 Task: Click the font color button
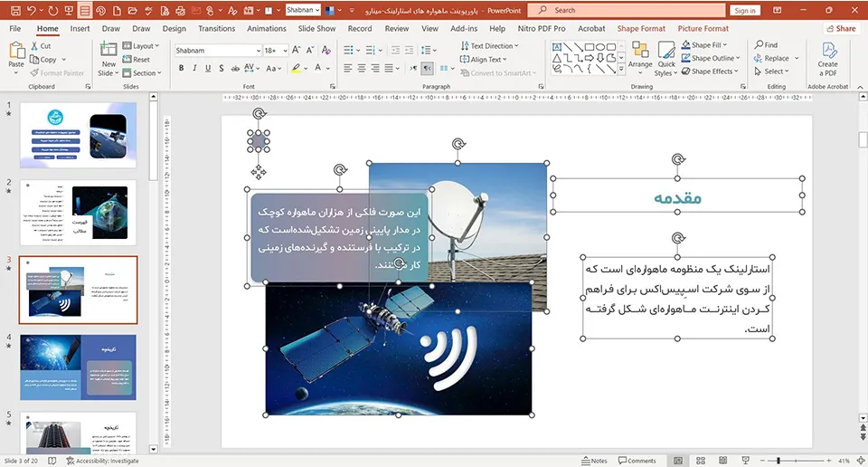(x=317, y=68)
